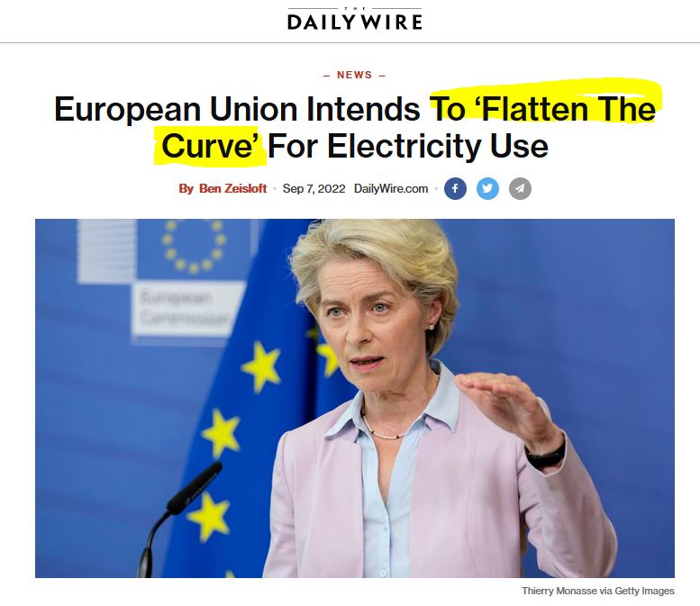Screen dimensions: 700x606
Task: Share the article on Twitter
Action: (487, 188)
